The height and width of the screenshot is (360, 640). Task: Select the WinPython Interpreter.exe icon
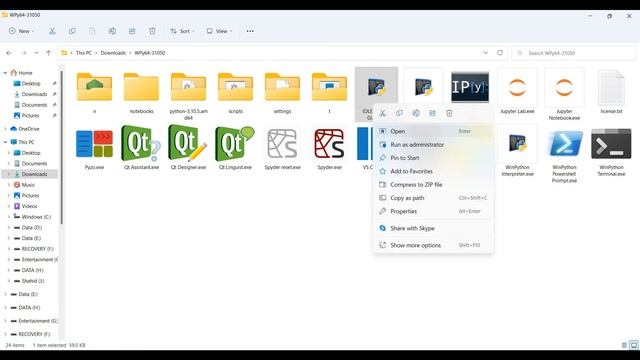pos(517,144)
